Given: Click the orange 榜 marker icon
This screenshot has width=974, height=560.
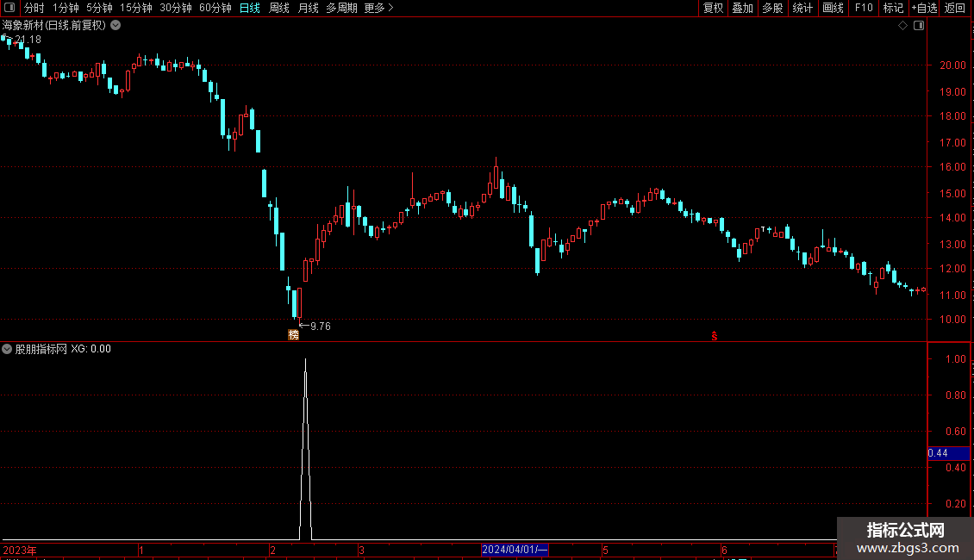Looking at the screenshot, I should coord(294,335).
